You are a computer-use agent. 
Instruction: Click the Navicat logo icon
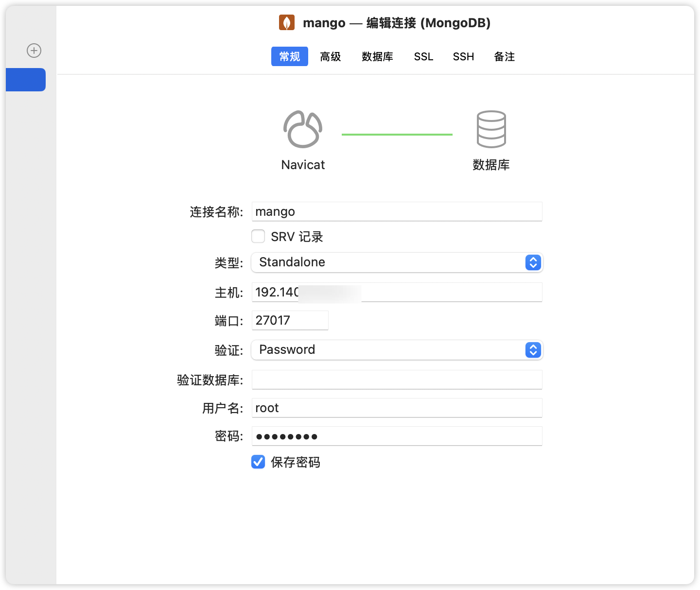303,129
